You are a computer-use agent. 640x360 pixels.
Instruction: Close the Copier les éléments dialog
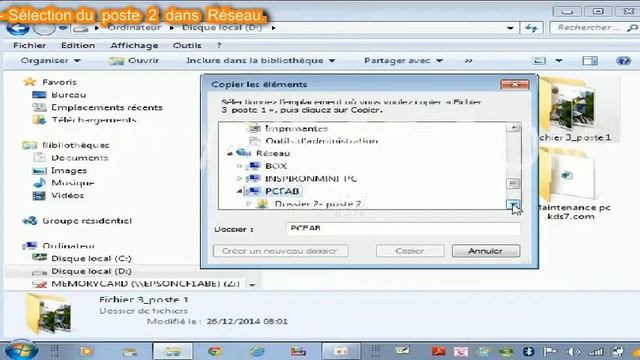(515, 84)
